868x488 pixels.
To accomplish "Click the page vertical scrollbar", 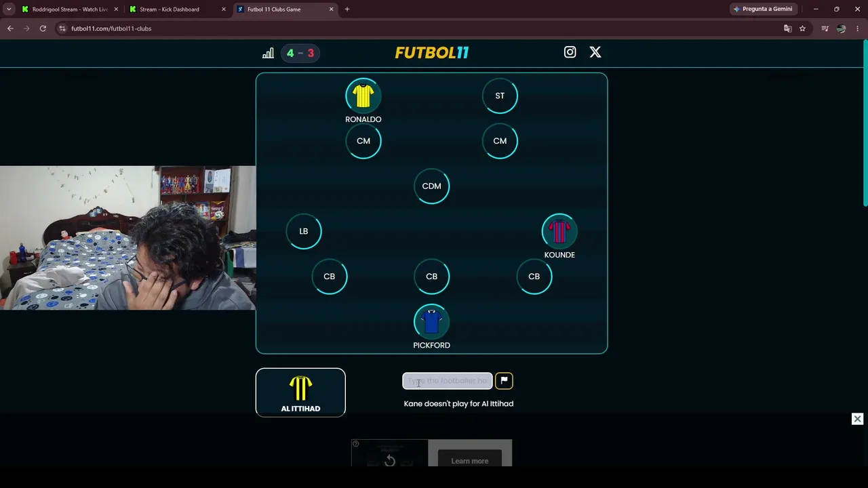I will pyautogui.click(x=865, y=122).
